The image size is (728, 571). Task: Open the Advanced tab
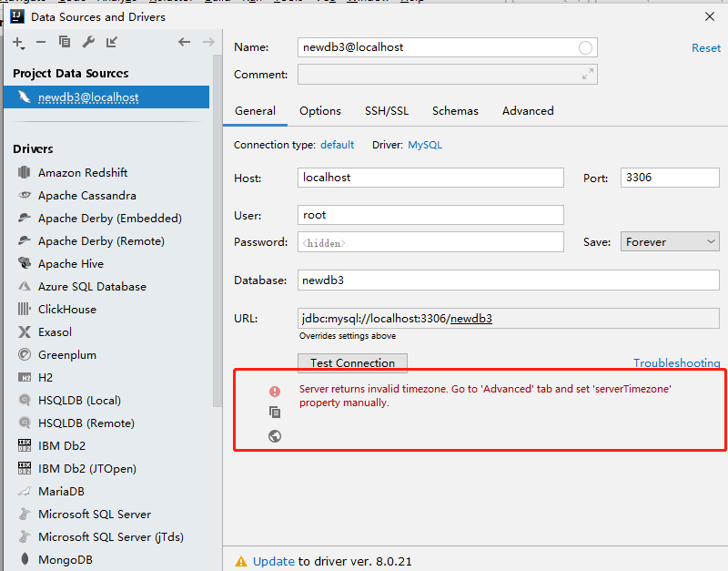pyautogui.click(x=528, y=111)
